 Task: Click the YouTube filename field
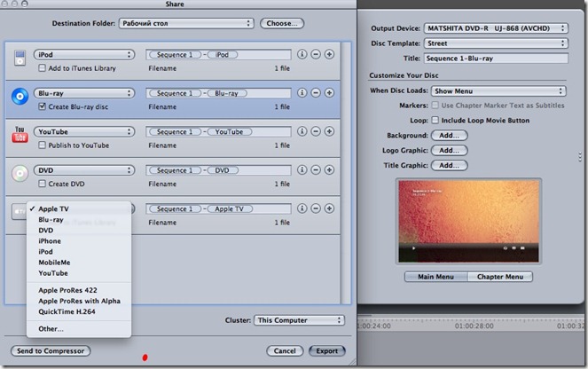click(218, 131)
